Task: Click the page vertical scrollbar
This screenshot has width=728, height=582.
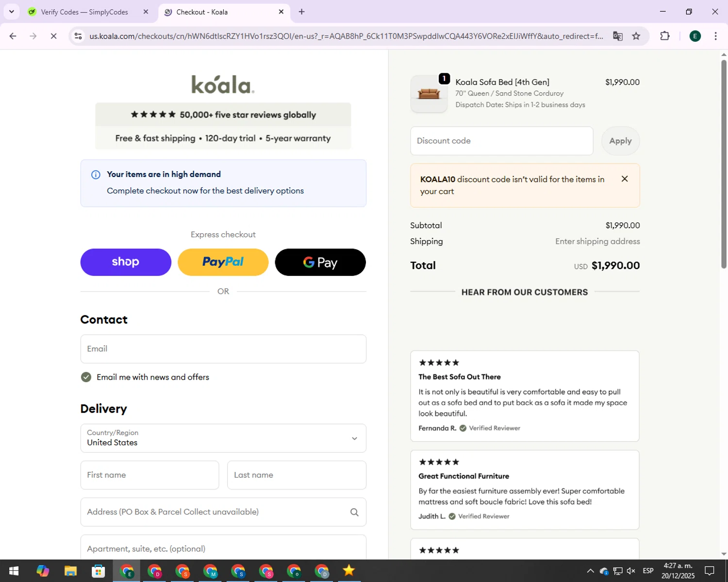Action: click(x=724, y=165)
